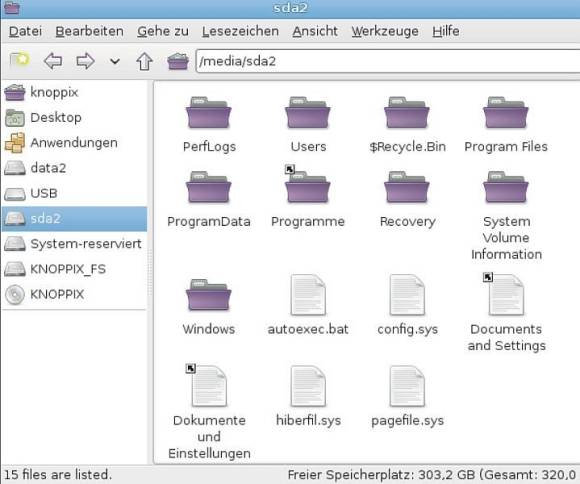Select knoppix in the sidebar
The width and height of the screenshot is (580, 484).
[74, 92]
